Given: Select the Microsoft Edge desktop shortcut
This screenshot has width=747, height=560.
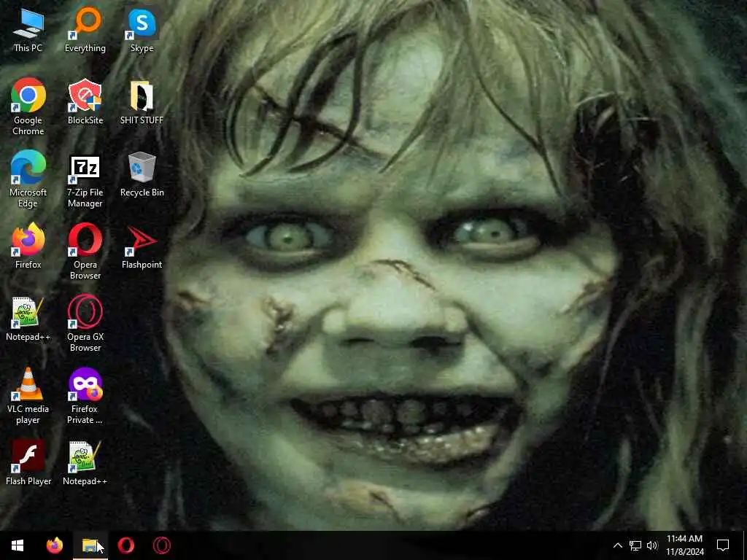Looking at the screenshot, I should [x=28, y=179].
